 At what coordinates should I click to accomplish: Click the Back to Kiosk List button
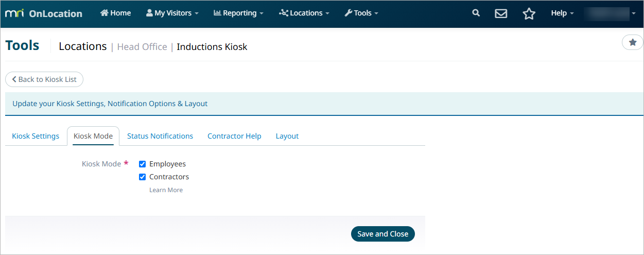click(x=44, y=79)
